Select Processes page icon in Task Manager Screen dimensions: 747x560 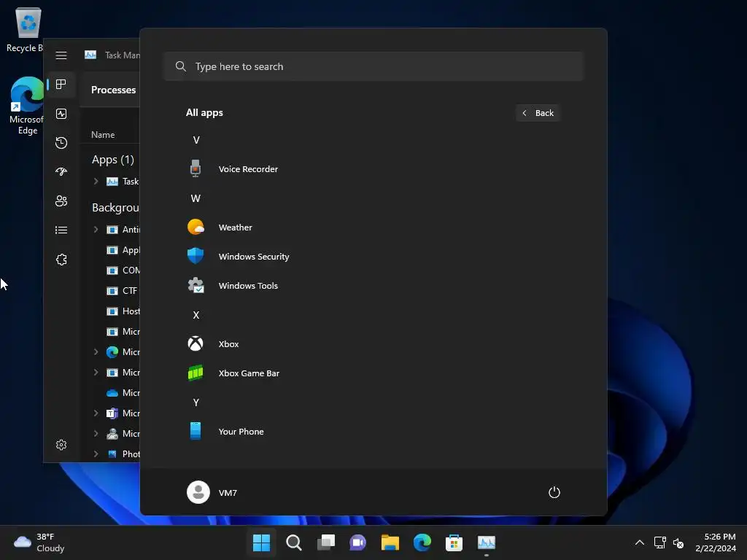click(61, 85)
